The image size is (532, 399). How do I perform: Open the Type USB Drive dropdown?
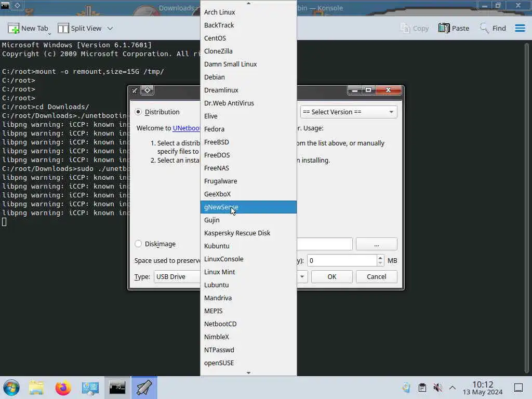177,276
